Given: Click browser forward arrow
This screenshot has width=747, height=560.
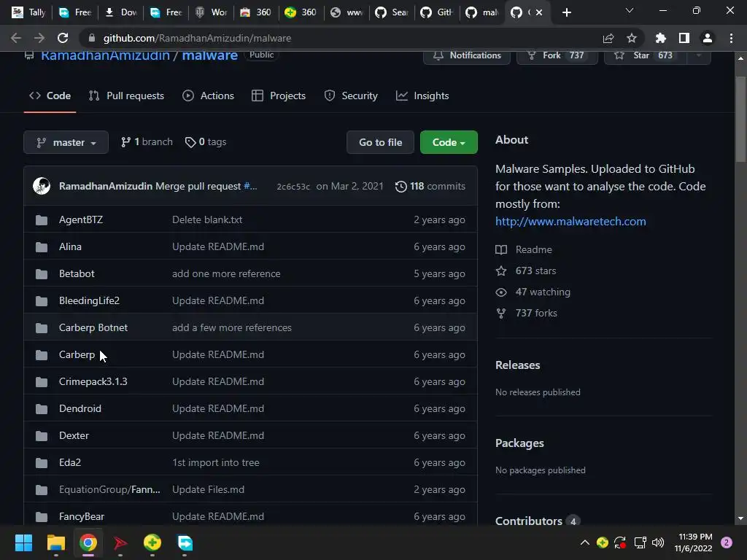Looking at the screenshot, I should point(39,38).
